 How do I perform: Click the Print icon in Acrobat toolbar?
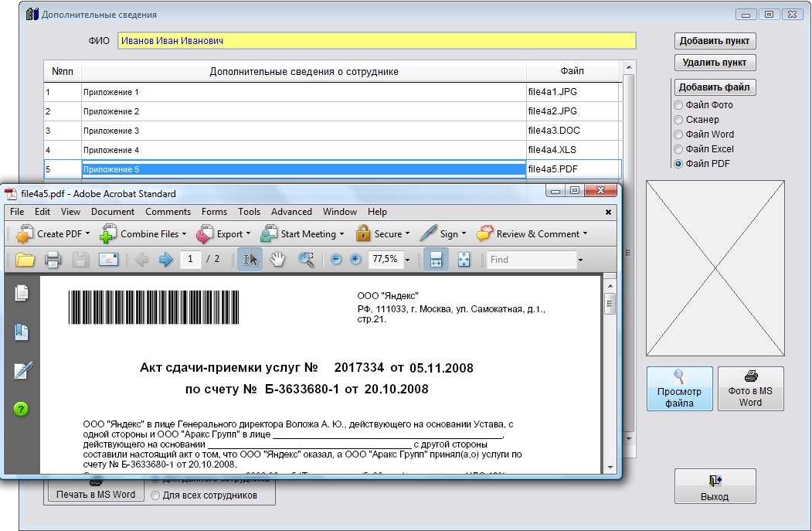pos(53,260)
